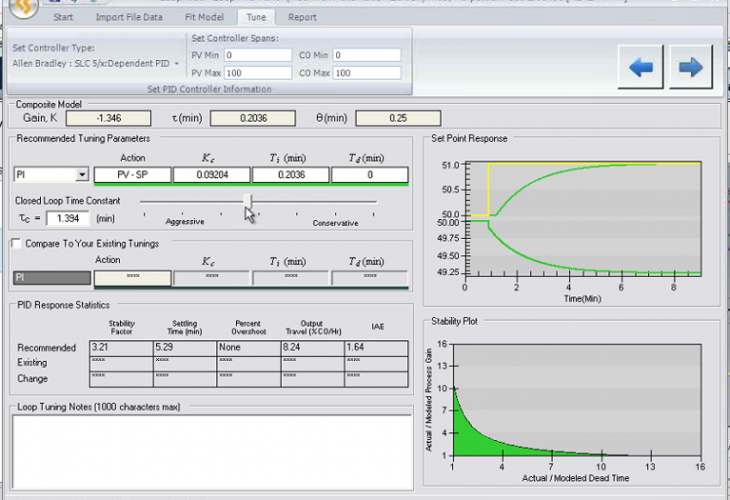Image resolution: width=730 pixels, height=500 pixels.
Task: Click the existing tunings PI selector
Action: (x=52, y=278)
